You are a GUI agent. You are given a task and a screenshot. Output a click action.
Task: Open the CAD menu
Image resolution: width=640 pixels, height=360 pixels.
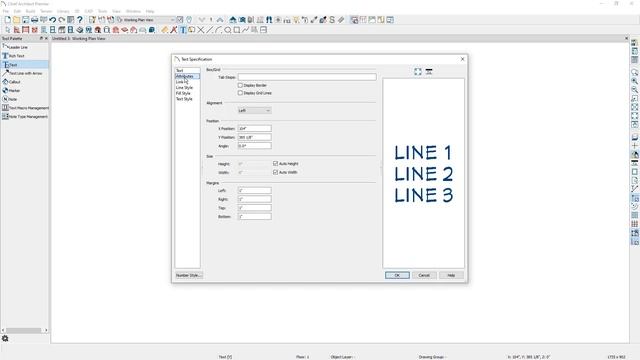[89, 11]
